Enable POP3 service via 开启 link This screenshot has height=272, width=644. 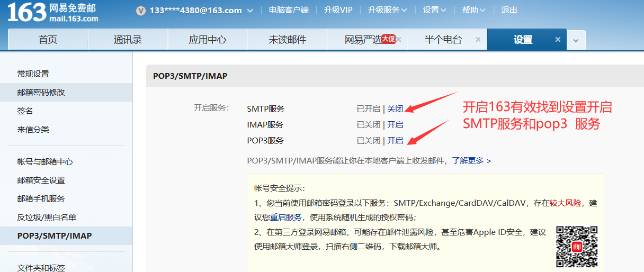(x=395, y=141)
